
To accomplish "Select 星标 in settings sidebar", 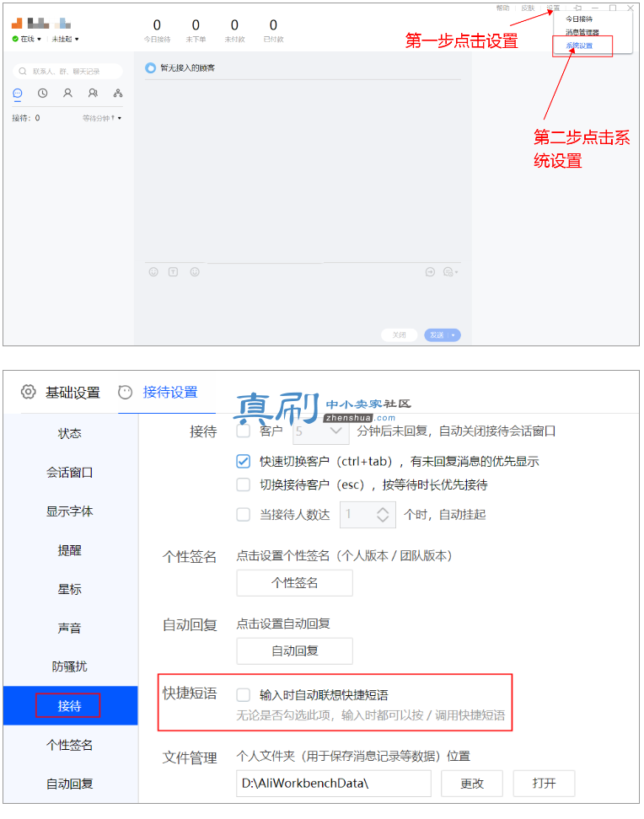I will tap(70, 590).
